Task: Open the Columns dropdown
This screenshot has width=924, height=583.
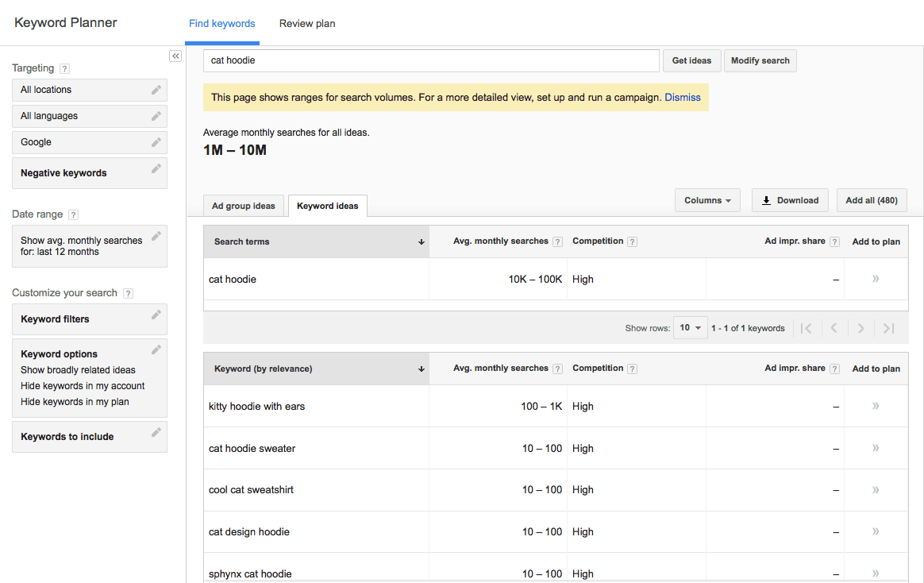Action: click(706, 199)
